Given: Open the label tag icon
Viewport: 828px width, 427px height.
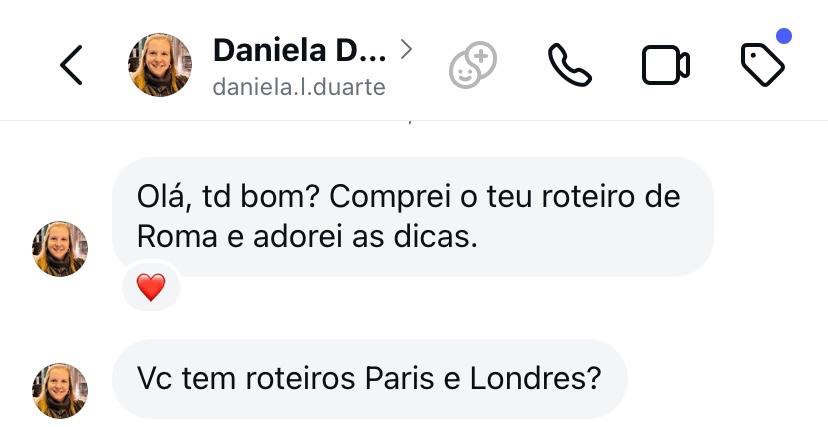Looking at the screenshot, I should coord(762,66).
